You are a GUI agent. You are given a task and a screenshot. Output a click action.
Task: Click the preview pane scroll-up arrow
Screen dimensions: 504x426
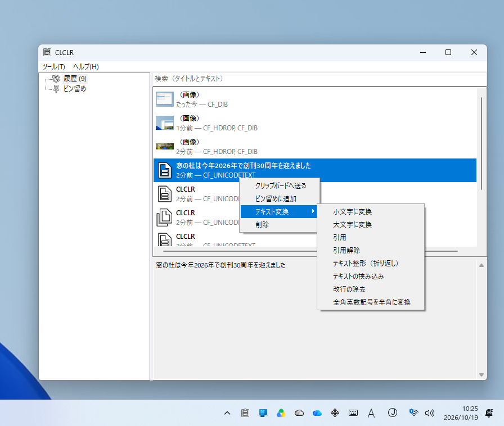click(x=481, y=265)
